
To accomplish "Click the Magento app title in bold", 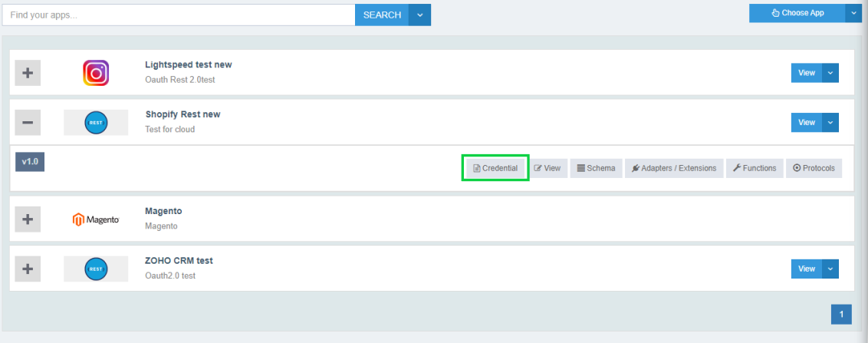I will tap(163, 211).
